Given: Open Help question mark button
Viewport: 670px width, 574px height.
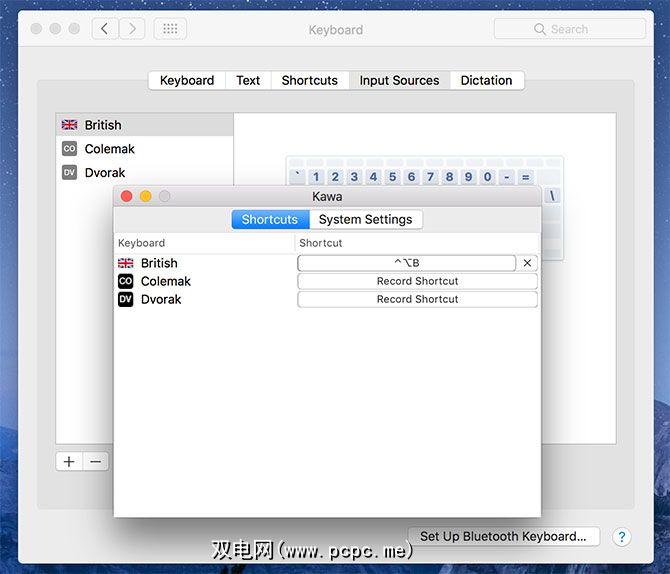Looking at the screenshot, I should pyautogui.click(x=622, y=537).
